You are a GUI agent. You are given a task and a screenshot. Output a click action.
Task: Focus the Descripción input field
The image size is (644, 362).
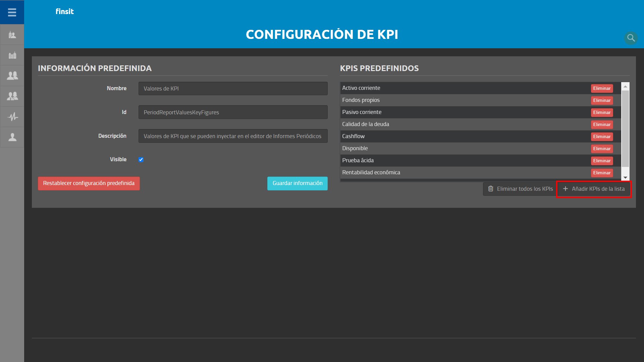[x=233, y=136]
